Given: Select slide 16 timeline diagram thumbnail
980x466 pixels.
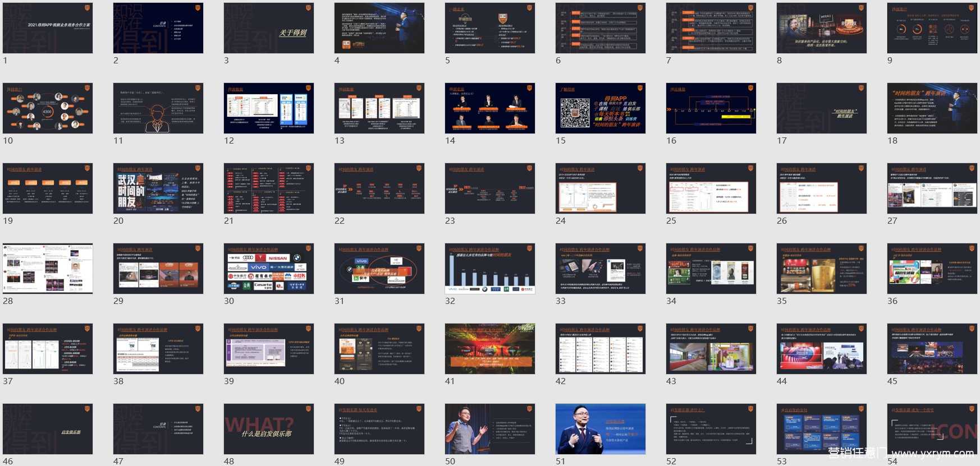Looking at the screenshot, I should (x=711, y=108).
